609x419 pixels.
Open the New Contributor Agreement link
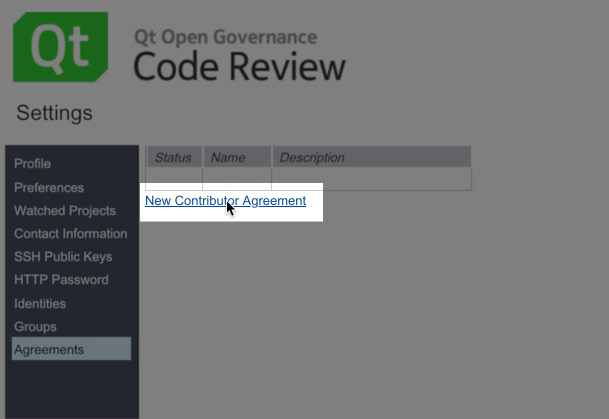pyautogui.click(x=225, y=201)
